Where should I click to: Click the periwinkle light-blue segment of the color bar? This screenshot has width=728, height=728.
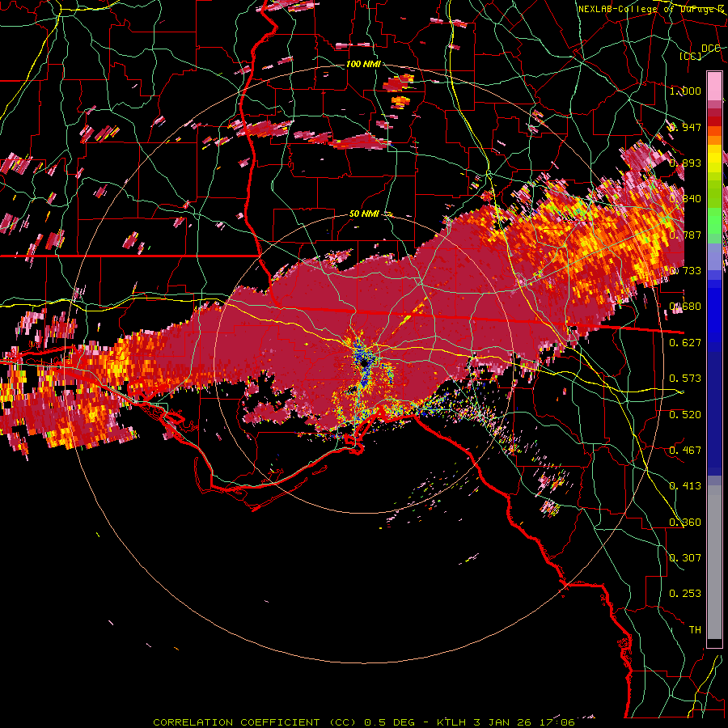[x=714, y=257]
